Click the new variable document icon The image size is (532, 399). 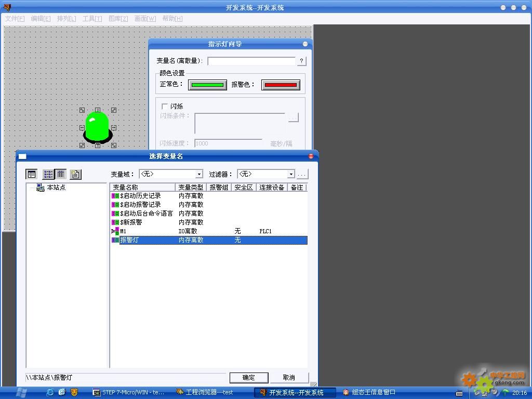pyautogui.click(x=75, y=175)
